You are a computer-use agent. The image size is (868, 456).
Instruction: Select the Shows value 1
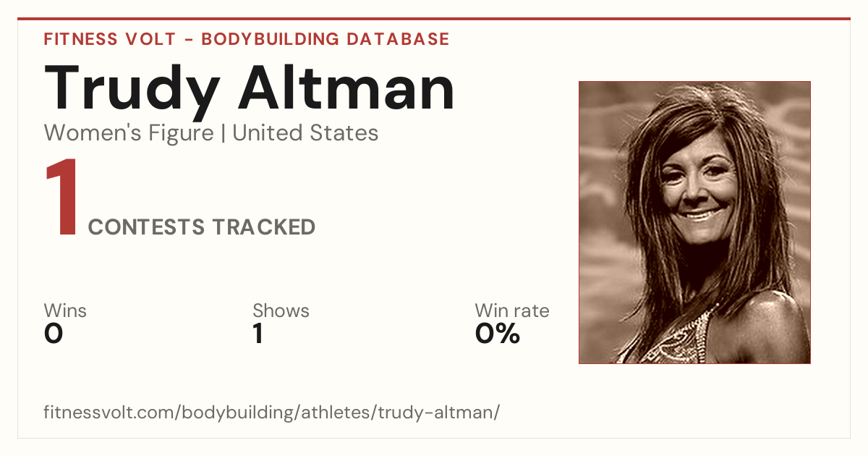[258, 334]
